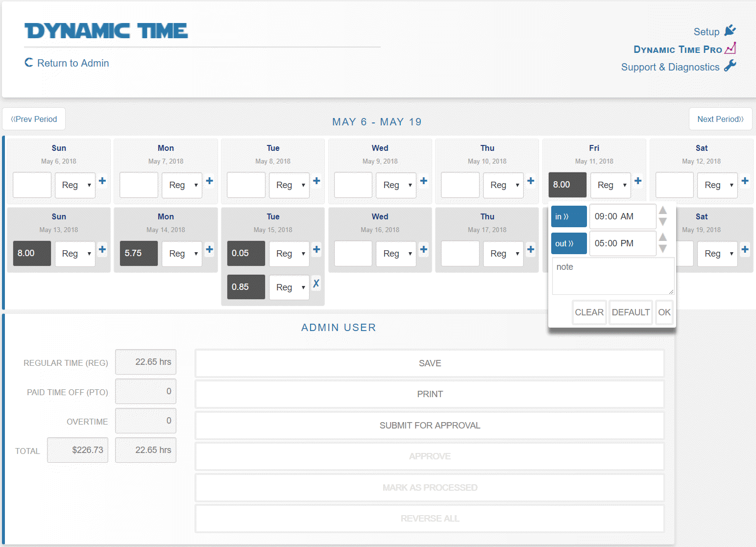Open Reg type dropdown for Sun May 13
The image size is (756, 547).
pos(75,254)
